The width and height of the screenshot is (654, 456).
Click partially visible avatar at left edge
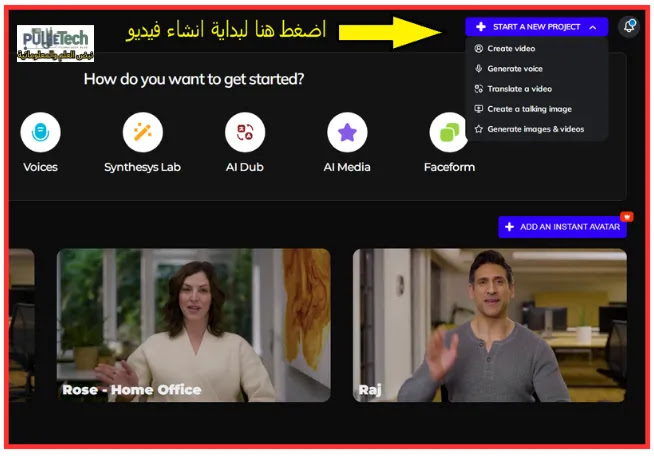pos(22,325)
